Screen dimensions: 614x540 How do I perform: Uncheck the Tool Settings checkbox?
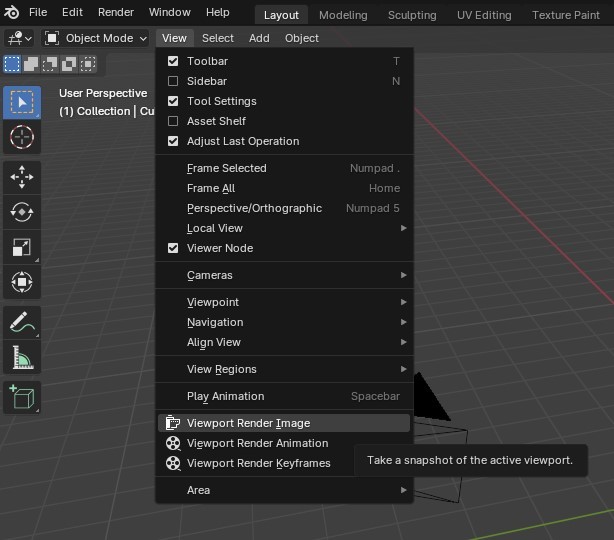coord(173,101)
